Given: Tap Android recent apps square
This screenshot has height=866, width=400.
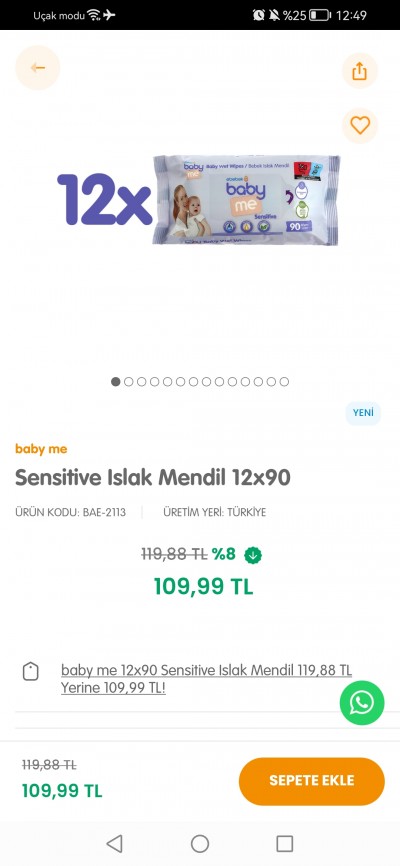Looking at the screenshot, I should pos(285,843).
